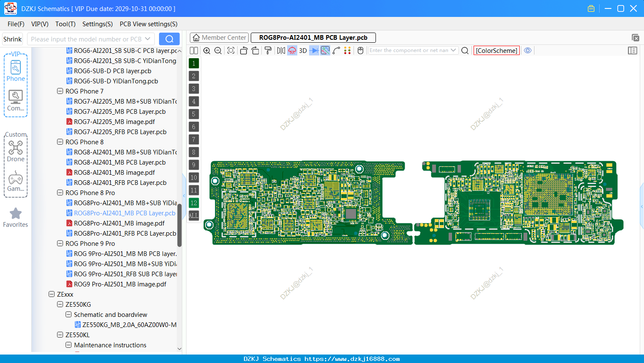Open the Member Center tab
The height and width of the screenshot is (363, 644).
(x=219, y=38)
